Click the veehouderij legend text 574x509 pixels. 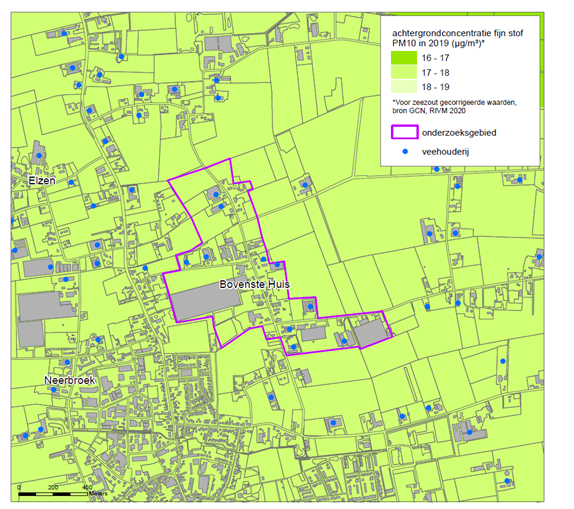click(446, 152)
